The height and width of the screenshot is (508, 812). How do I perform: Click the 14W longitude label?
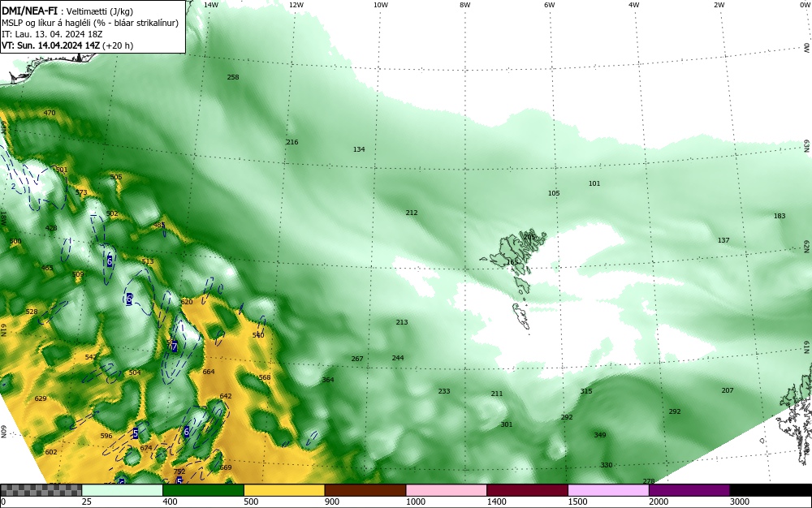point(211,5)
